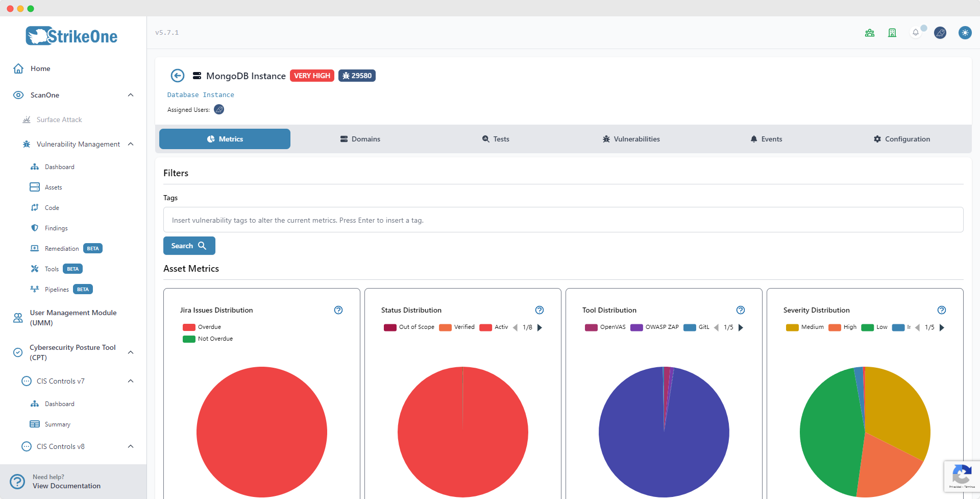Open the organization building icon
Image resolution: width=980 pixels, height=499 pixels.
(892, 33)
